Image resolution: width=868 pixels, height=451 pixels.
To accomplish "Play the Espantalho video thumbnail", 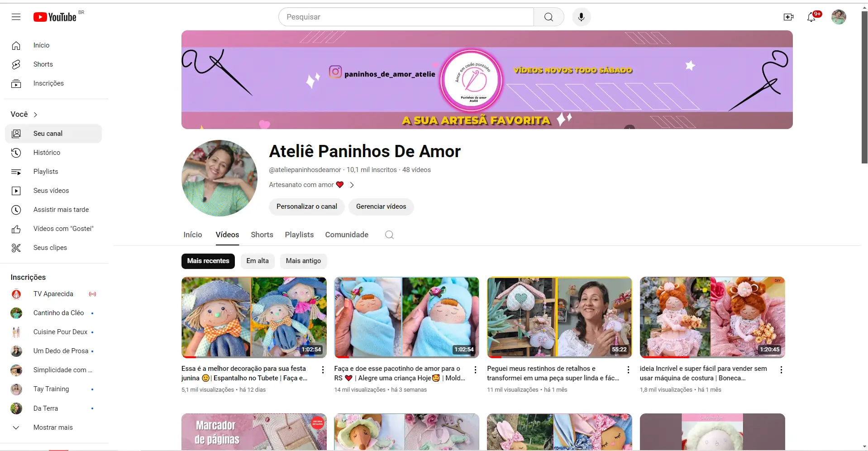I will [254, 317].
